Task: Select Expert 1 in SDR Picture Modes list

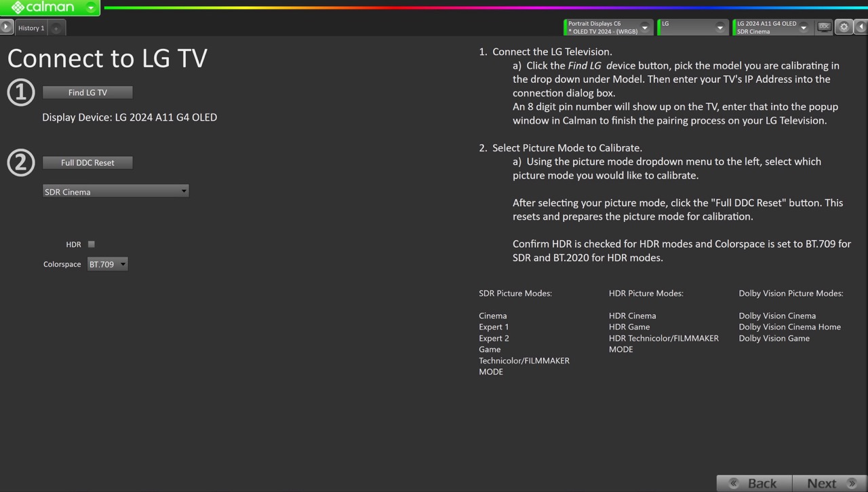Action: (494, 327)
